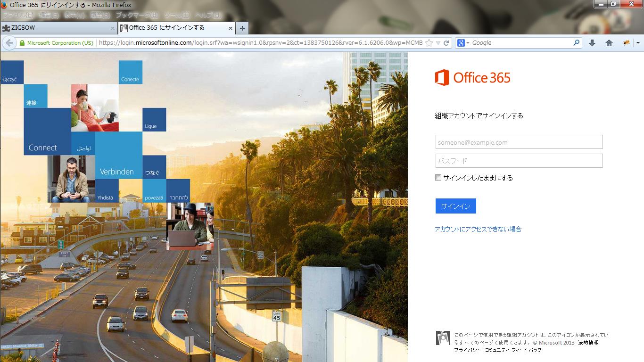The width and height of the screenshot is (644, 362).
Task: Open the Google search engine selector
Action: [463, 43]
